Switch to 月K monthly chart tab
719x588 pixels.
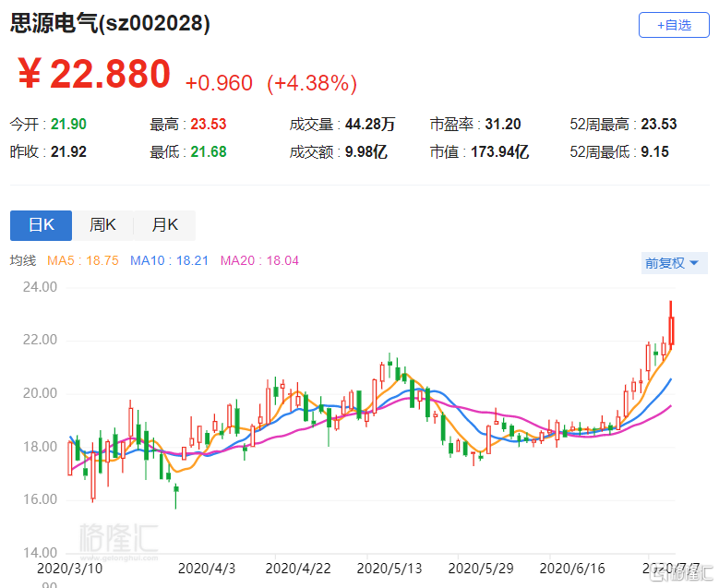pos(164,225)
